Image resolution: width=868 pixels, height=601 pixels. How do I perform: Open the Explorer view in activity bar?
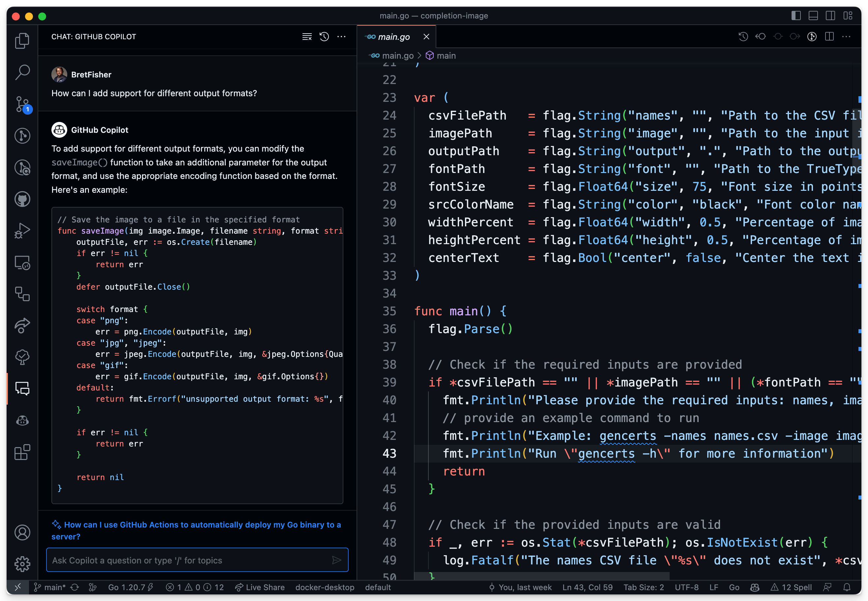pos(22,41)
